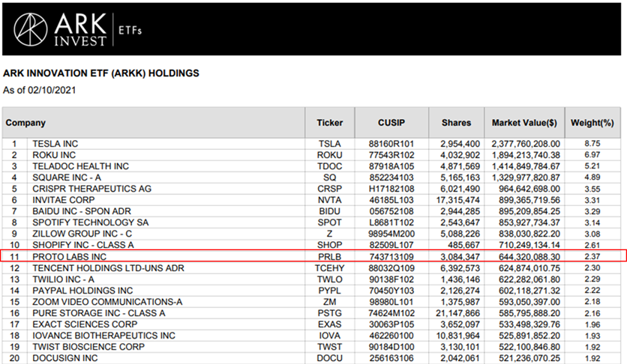Screen dimensions: 627x364
Task: Click the CUSIP value 90138F102
Action: [391, 279]
